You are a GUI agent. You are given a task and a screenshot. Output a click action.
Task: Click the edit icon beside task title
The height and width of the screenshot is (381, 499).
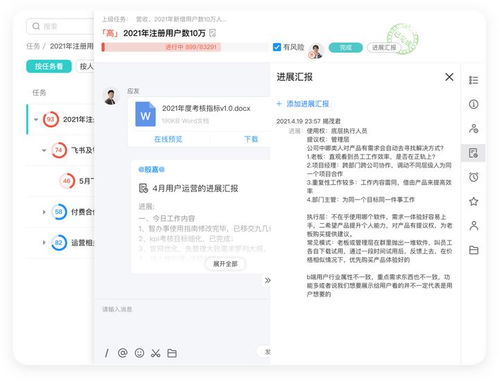pos(213,33)
